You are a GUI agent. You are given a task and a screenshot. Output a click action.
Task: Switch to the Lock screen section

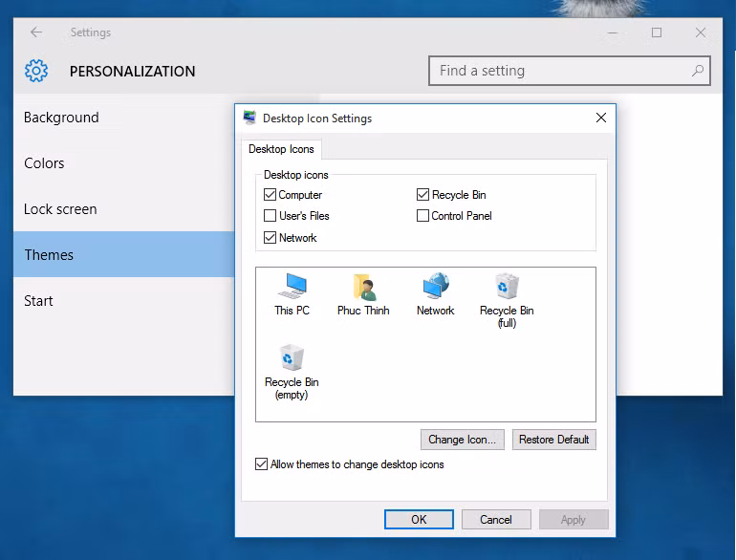click(60, 209)
